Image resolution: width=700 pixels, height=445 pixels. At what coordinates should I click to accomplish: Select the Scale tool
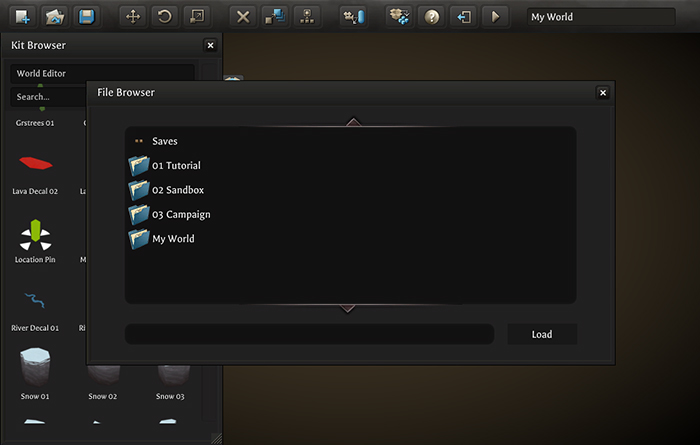pyautogui.click(x=197, y=17)
